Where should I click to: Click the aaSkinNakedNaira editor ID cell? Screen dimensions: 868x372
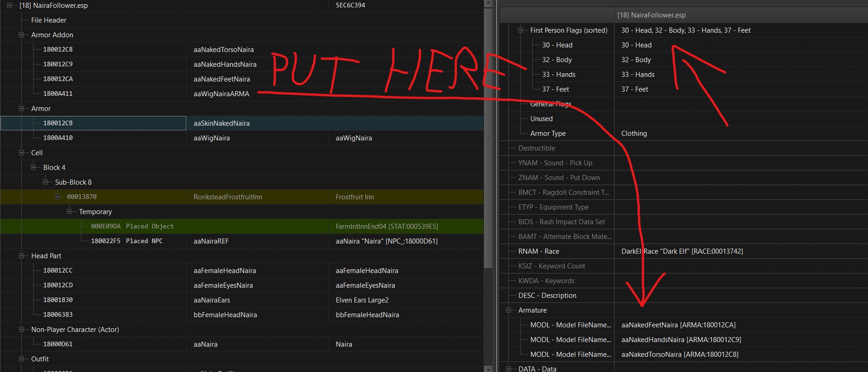tap(222, 123)
